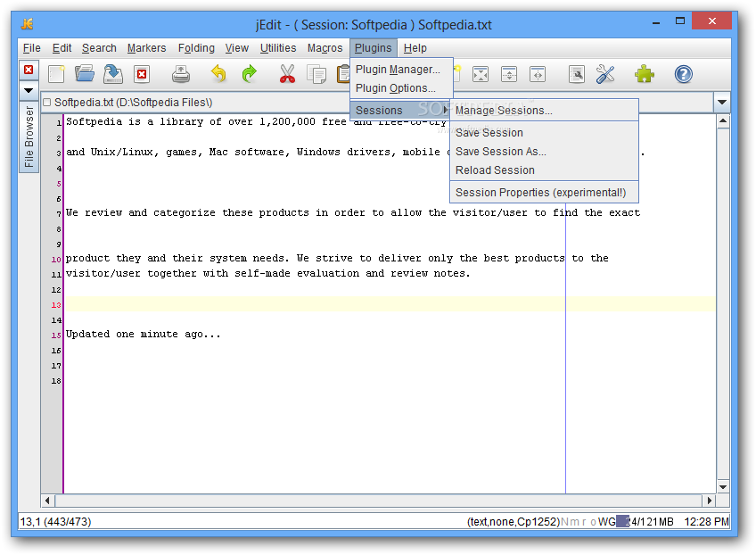
Task: Click the Close Buffer red X toolbar icon
Action: pyautogui.click(x=142, y=74)
